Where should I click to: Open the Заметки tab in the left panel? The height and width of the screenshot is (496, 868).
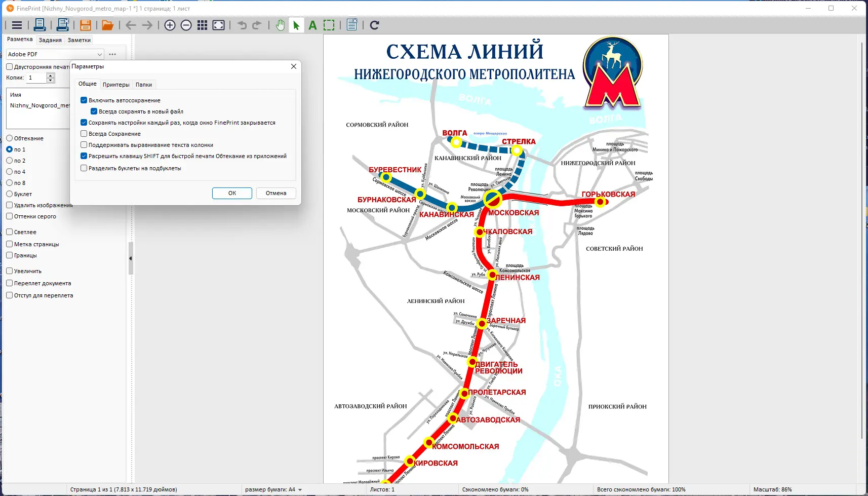79,40
